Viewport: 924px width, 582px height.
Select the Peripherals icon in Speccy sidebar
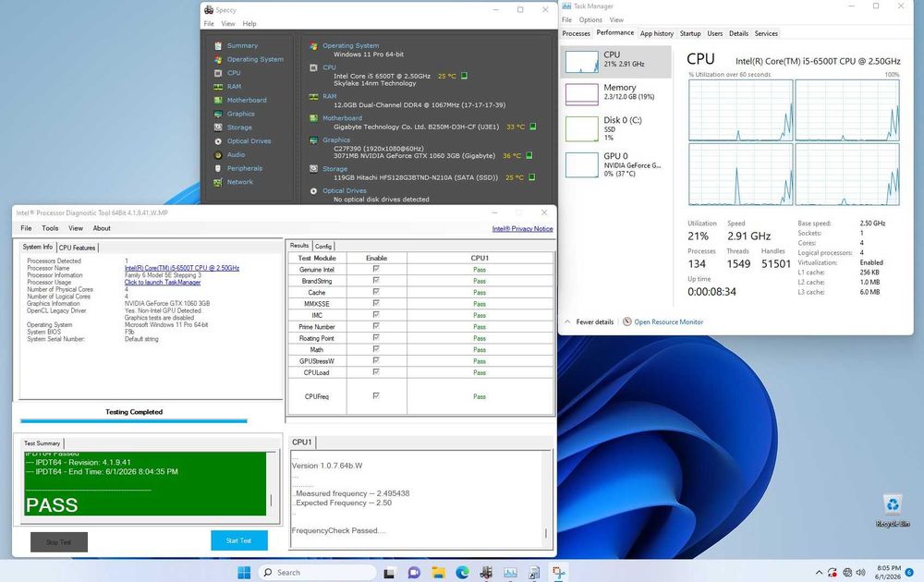click(x=218, y=168)
